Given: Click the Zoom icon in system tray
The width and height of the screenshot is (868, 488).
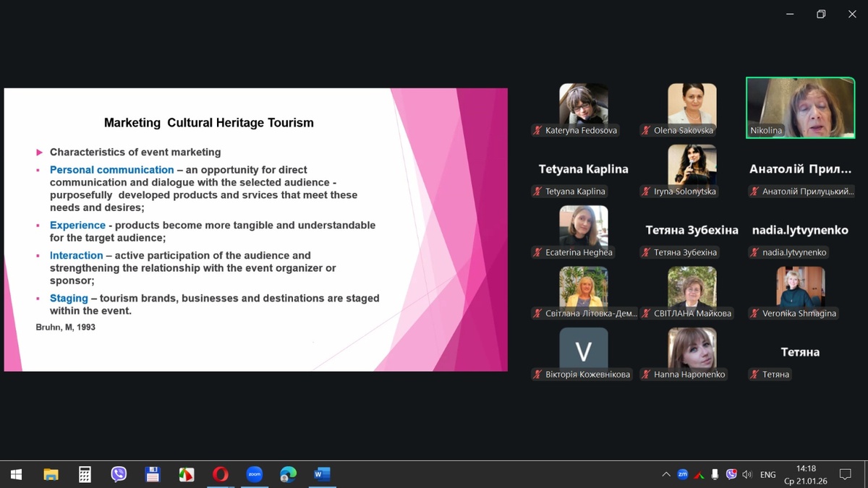Looking at the screenshot, I should (682, 474).
